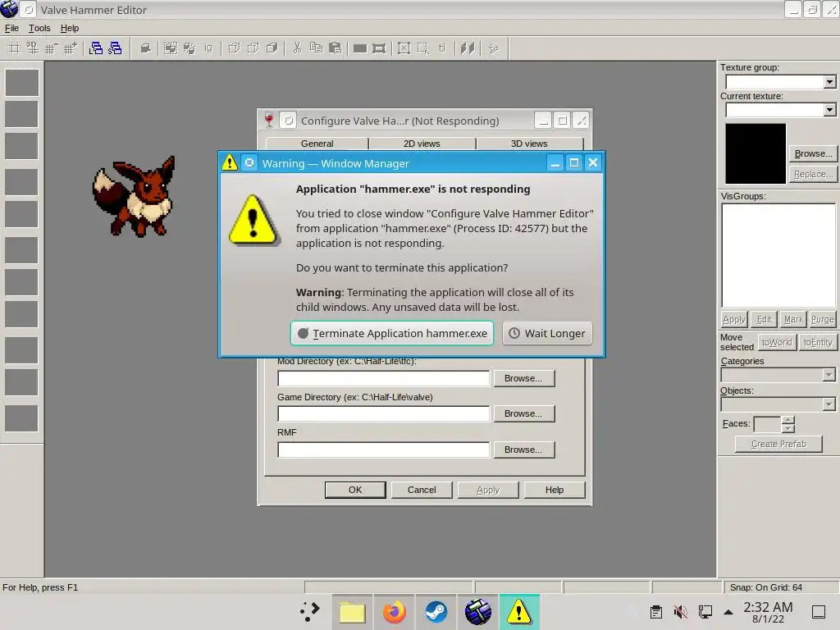Click the muted volume tray icon
The image size is (840, 630).
pos(680,612)
